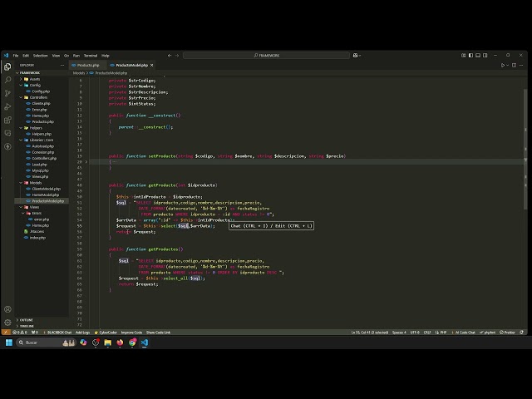532x399 pixels.
Task: Click Share Code Link in status bar
Action: pyautogui.click(x=158, y=332)
